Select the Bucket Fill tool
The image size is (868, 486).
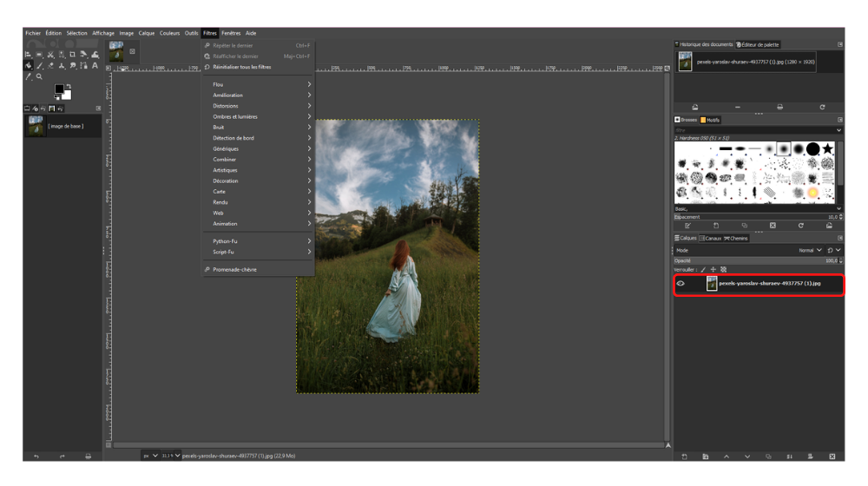[x=29, y=65]
